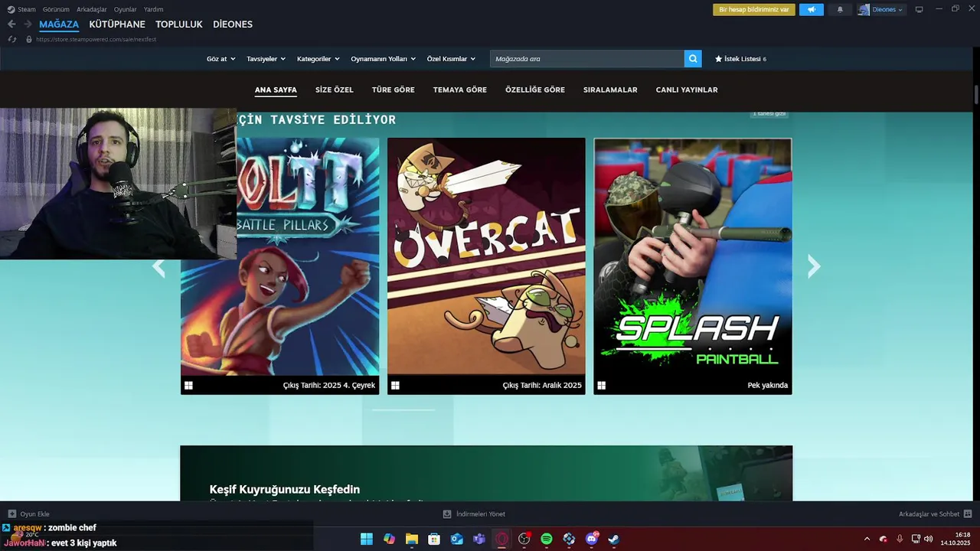Open the Oyunlar menu

(126, 9)
